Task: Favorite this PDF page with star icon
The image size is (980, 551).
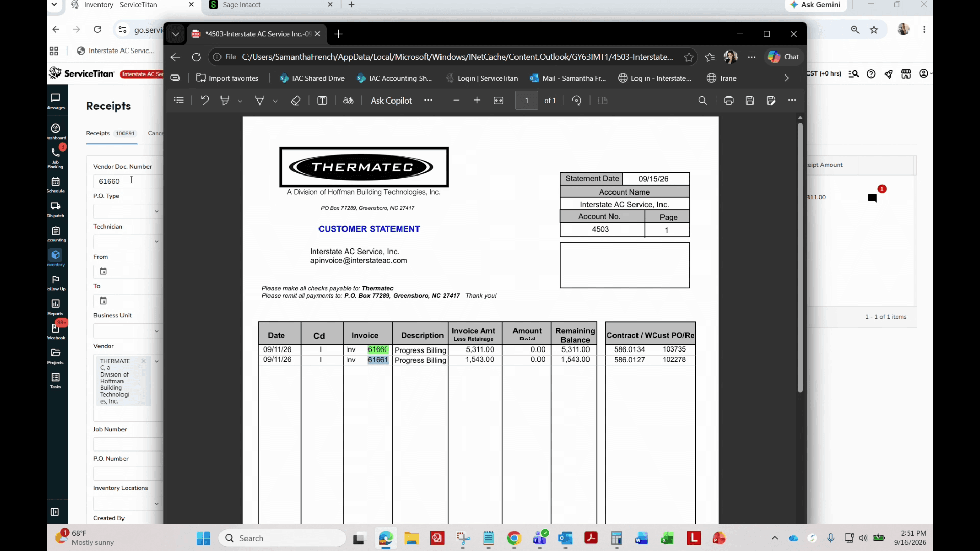Action: 689,57
